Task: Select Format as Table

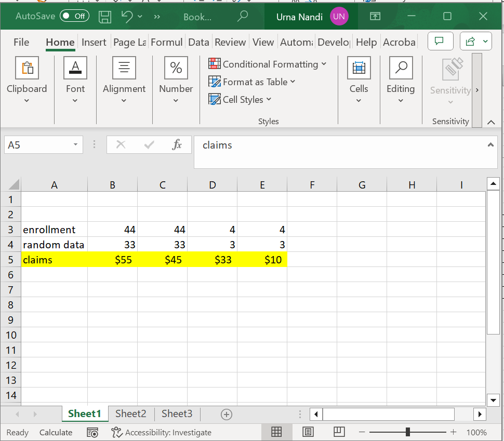Action: [x=252, y=82]
